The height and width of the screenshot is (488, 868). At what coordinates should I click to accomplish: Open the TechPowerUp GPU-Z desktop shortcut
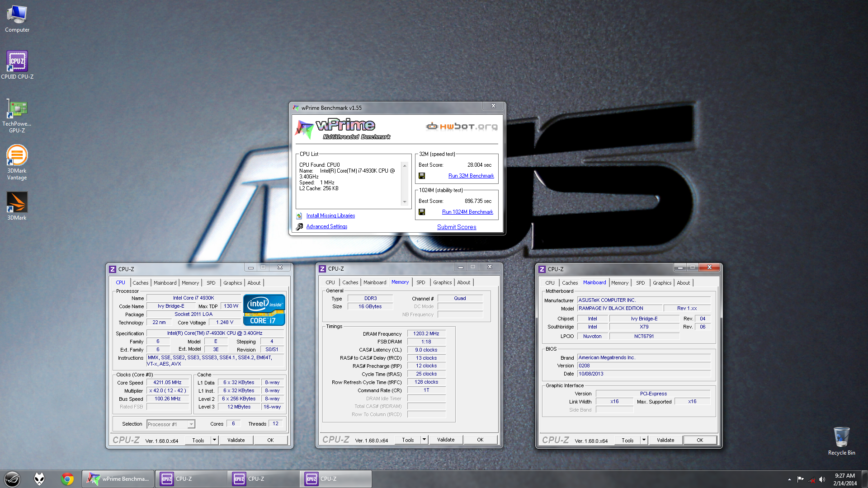coord(17,115)
